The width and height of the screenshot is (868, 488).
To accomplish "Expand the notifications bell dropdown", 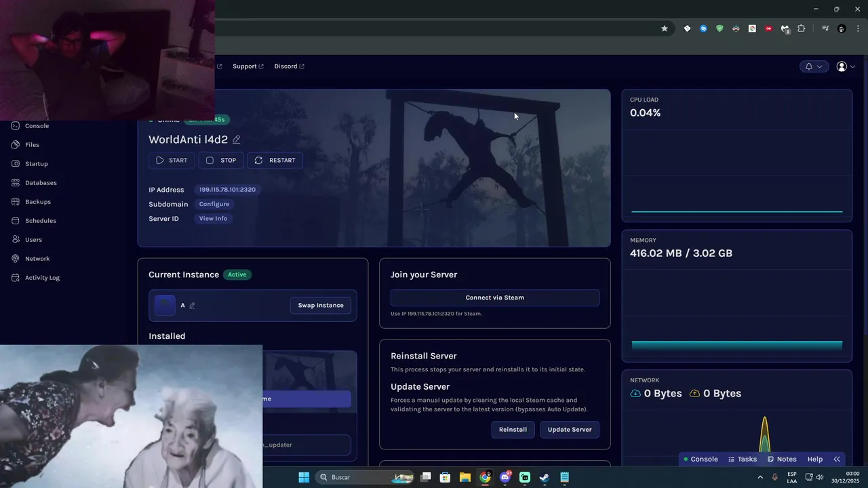I will pos(814,66).
